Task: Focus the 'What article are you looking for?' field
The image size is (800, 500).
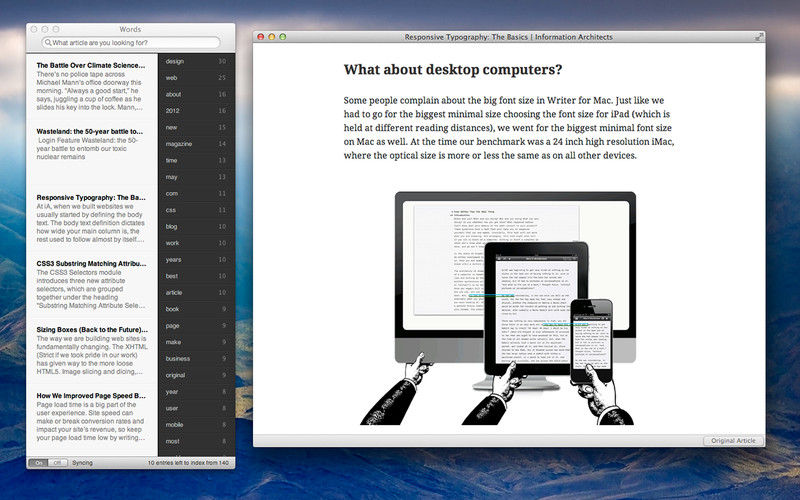Action: 131,43
